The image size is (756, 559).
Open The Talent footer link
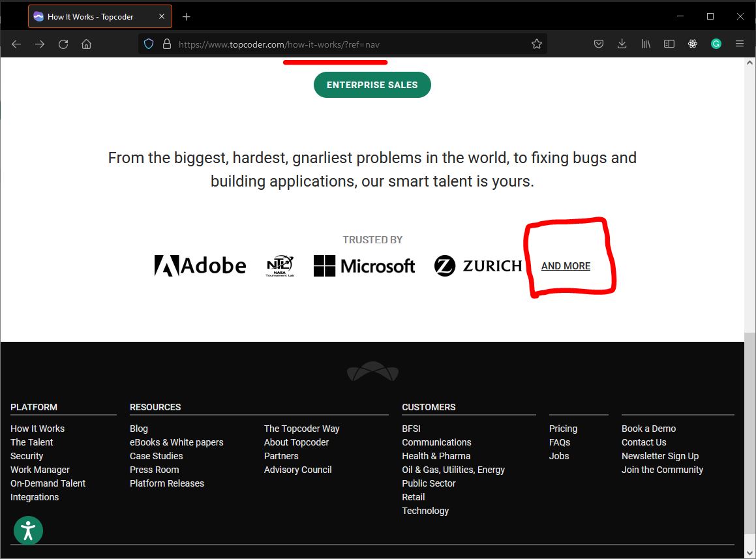(32, 442)
